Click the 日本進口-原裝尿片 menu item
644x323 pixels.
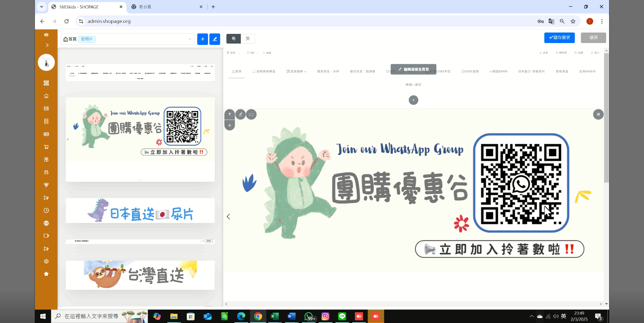point(531,71)
